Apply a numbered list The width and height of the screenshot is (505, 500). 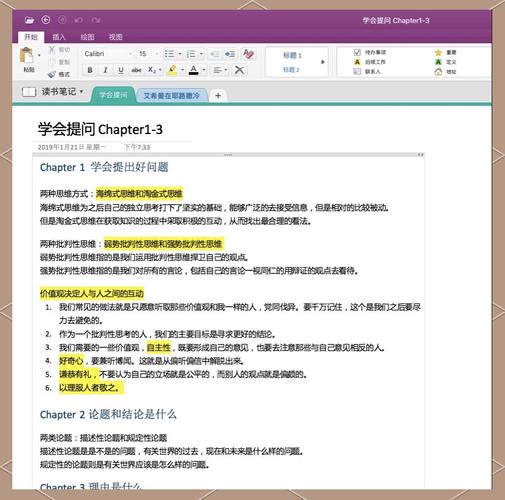(x=191, y=54)
